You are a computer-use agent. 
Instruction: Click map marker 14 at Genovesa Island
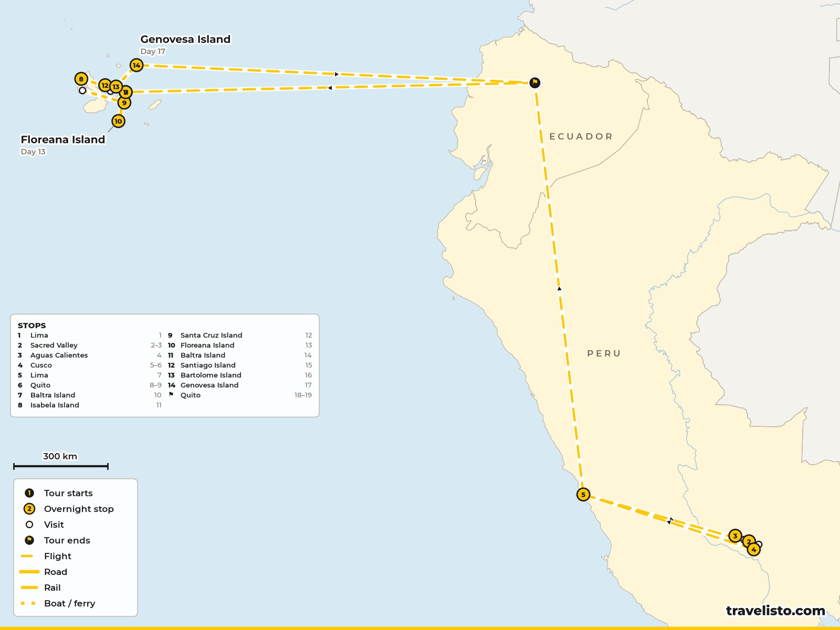[x=136, y=65]
